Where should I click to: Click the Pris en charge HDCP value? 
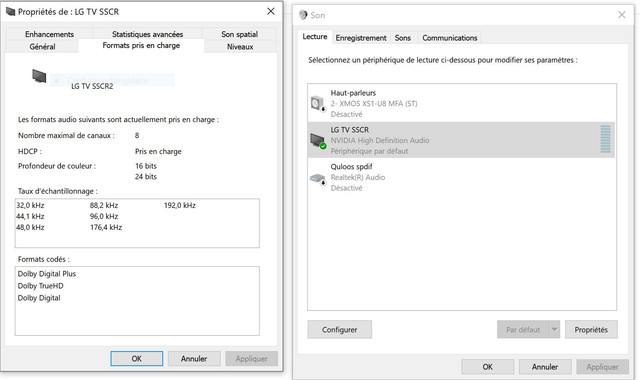158,151
